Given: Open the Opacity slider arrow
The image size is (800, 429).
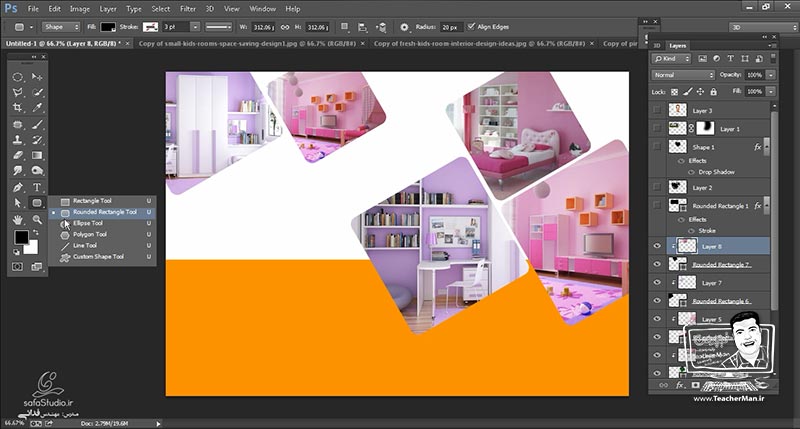Looking at the screenshot, I should 771,75.
